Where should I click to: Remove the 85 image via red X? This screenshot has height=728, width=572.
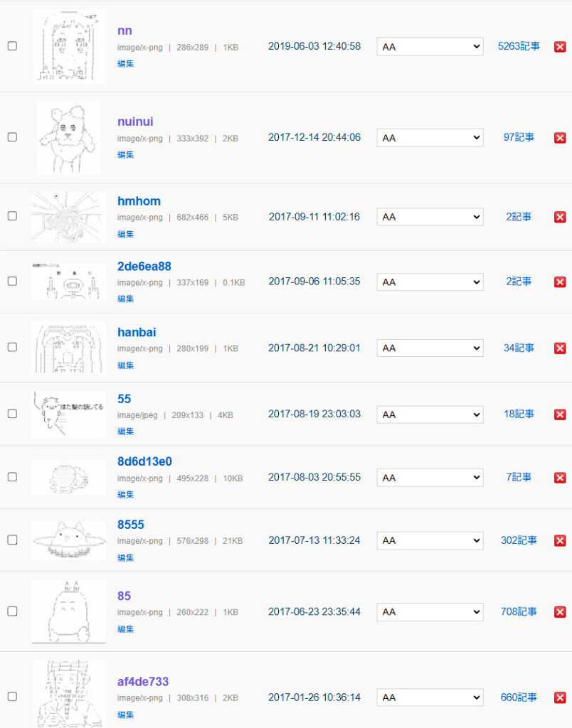[560, 612]
